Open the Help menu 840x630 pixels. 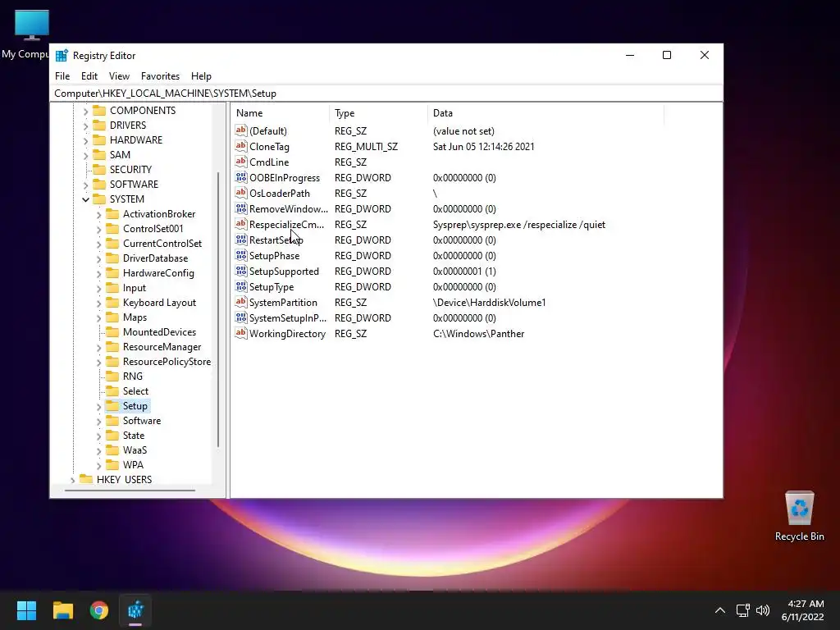pos(201,76)
